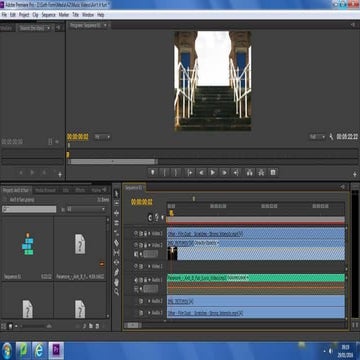This screenshot has height=360, width=360.
Task: Click the Project panel thumbnail zoom slider
Action: click(32, 326)
